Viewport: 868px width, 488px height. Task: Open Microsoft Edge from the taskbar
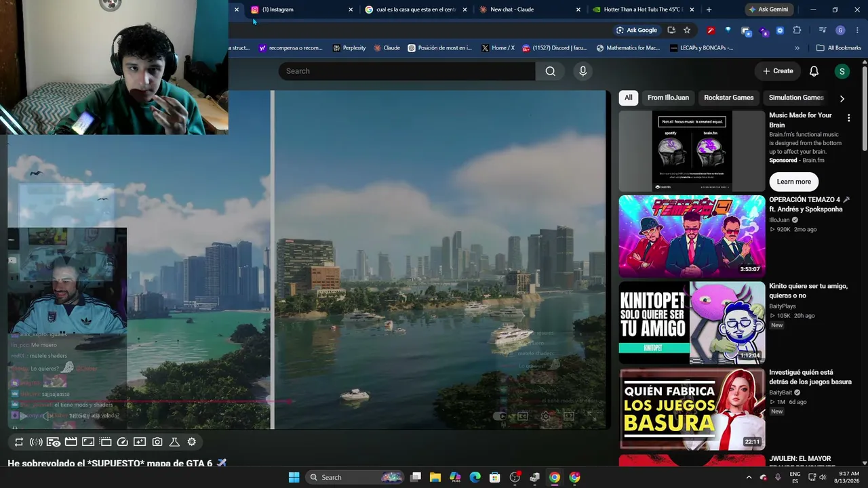click(475, 477)
